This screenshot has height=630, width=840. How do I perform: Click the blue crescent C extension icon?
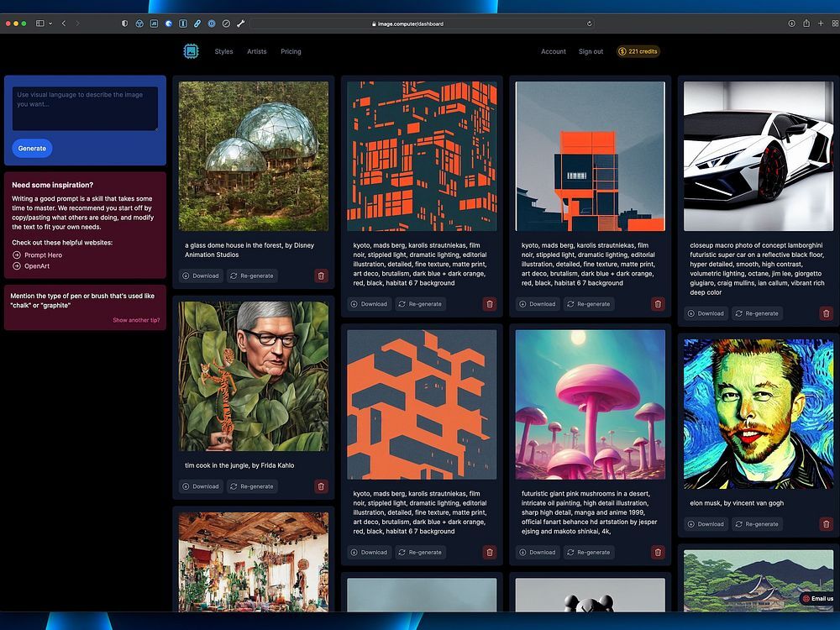168,24
